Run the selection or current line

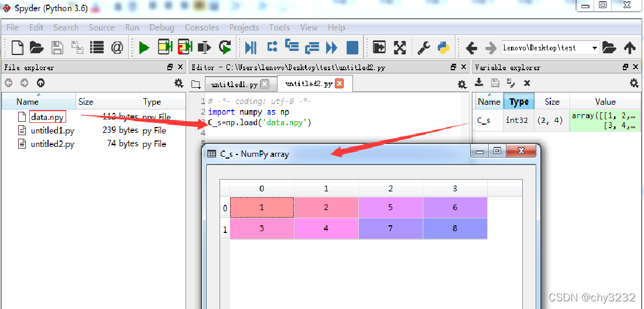click(x=204, y=47)
